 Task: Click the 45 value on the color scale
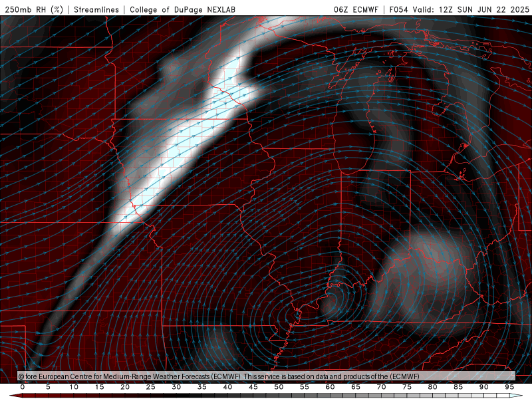point(253,387)
